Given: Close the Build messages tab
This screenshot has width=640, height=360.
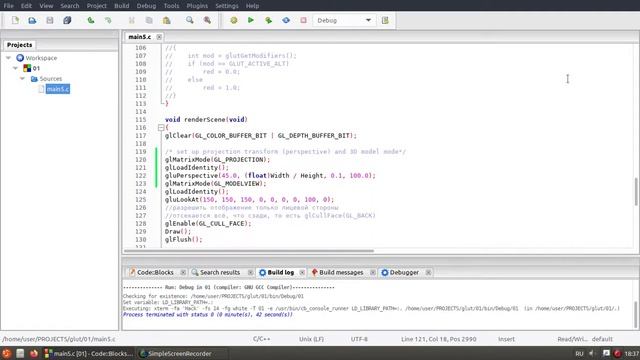Looking at the screenshot, I should (x=373, y=272).
